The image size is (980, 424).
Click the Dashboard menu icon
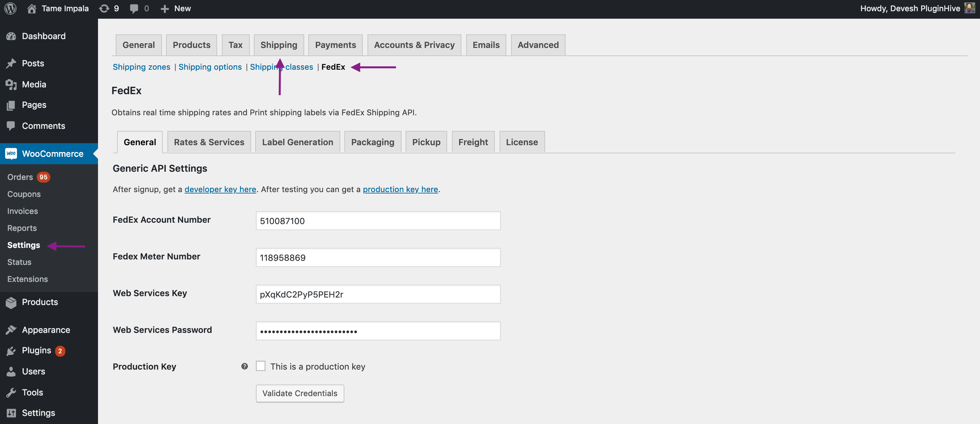pos(11,36)
